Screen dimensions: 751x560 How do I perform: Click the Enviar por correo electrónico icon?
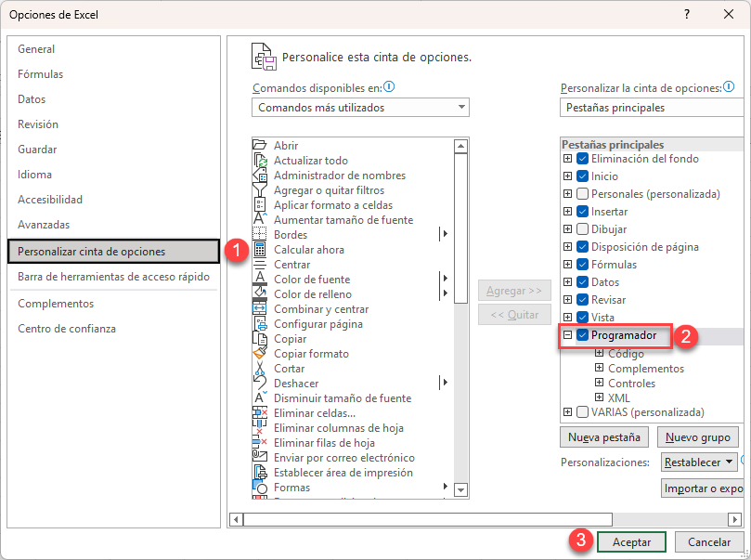(260, 457)
